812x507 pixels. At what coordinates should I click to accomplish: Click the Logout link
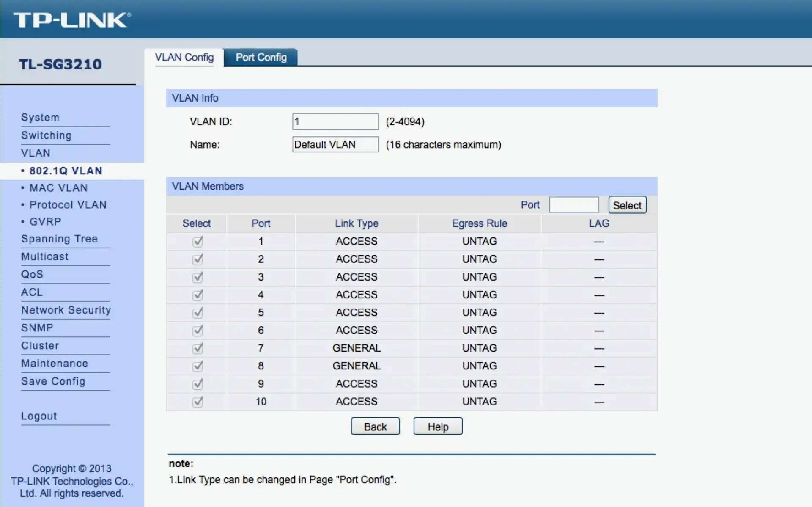[39, 416]
